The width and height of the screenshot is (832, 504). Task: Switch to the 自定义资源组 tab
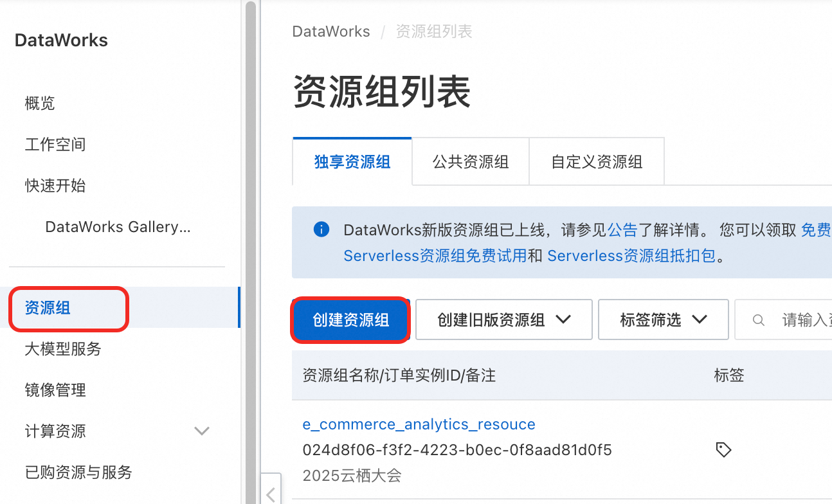[x=597, y=161]
